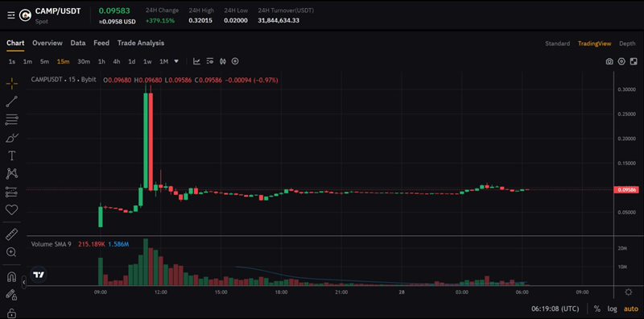Image resolution: width=644 pixels, height=319 pixels.
Task: Click the heart favorites icon
Action: coord(11,210)
